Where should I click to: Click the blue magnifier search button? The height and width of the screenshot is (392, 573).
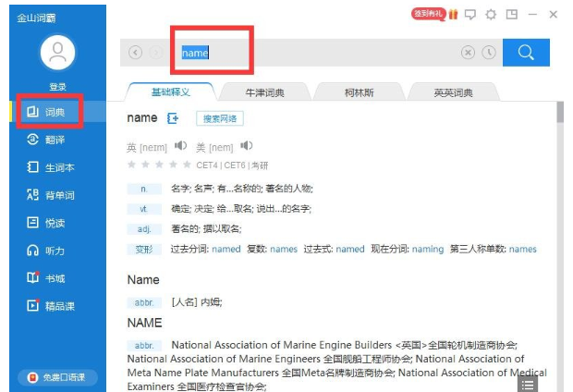[x=527, y=53]
